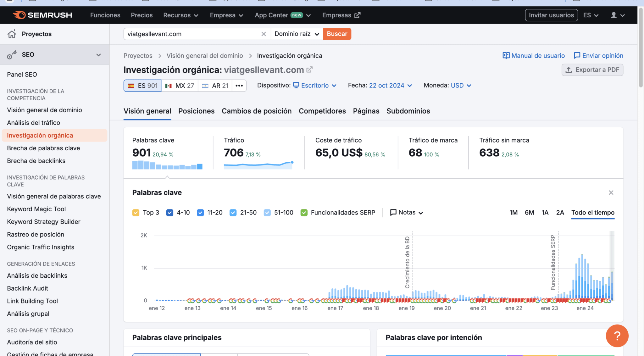Open the Escritorio device dropdown

(x=315, y=86)
